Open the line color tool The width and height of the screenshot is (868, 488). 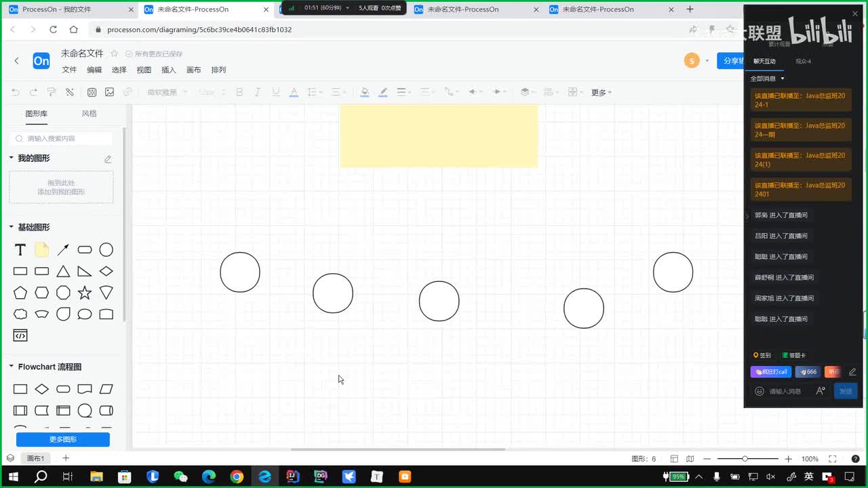point(383,92)
